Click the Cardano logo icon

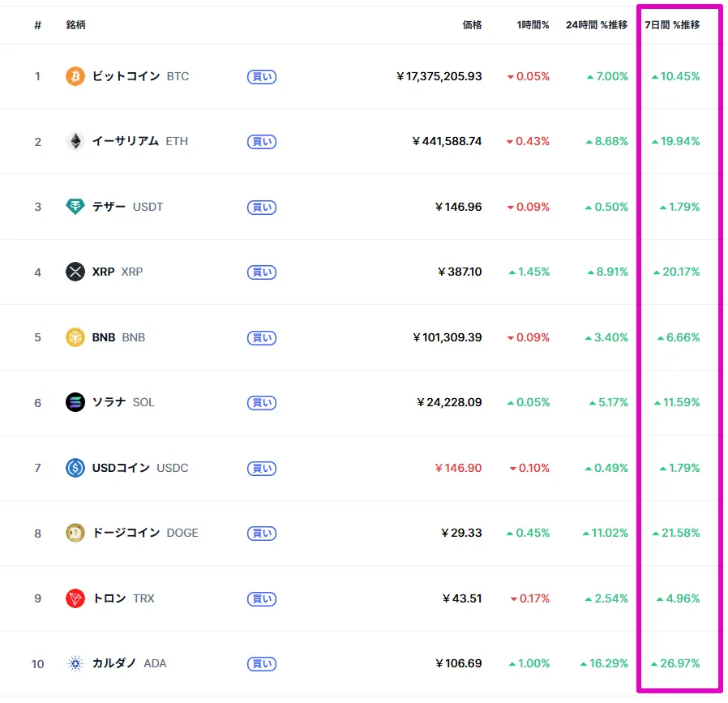[x=75, y=663]
